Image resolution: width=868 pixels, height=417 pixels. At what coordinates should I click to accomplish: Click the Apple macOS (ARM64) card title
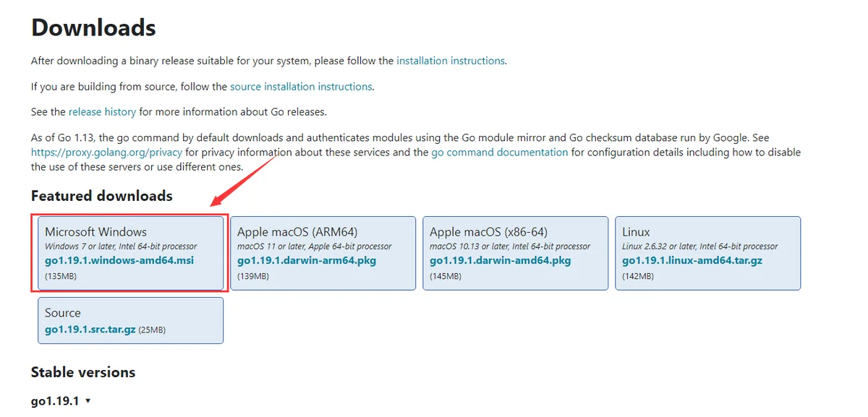pyautogui.click(x=297, y=232)
